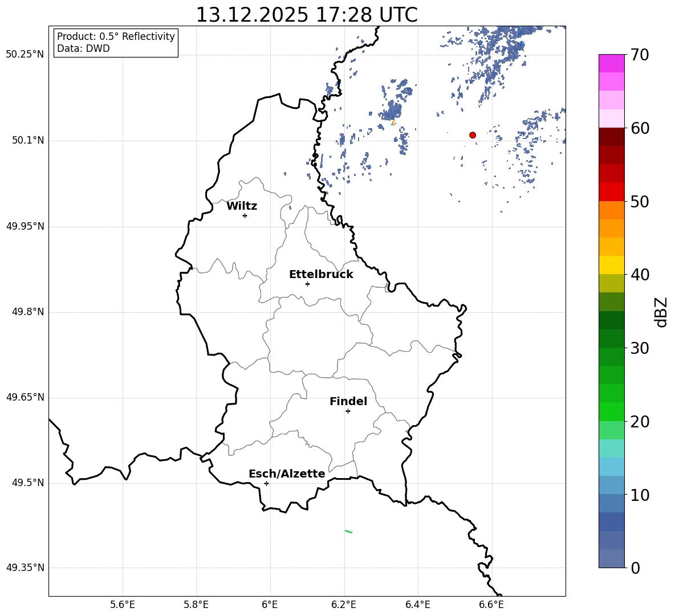The height and width of the screenshot is (616, 675).
Task: Click the 49.35°N latitude label
Action: click(25, 568)
